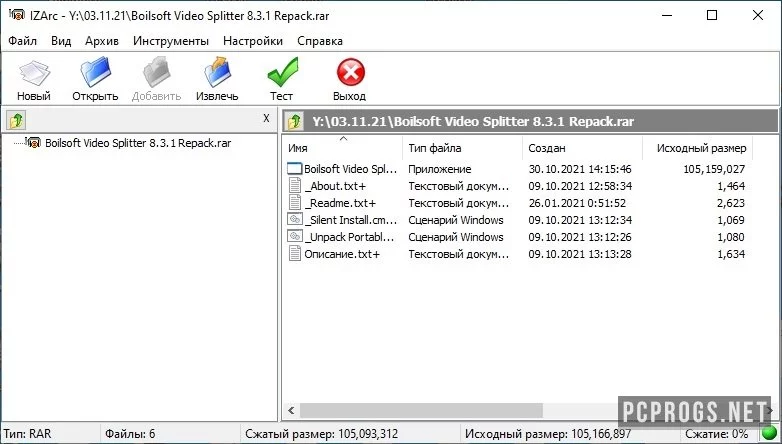Click the 26.01.2021 0:51:52 date cell
This screenshot has height=444, width=782.
[577, 203]
